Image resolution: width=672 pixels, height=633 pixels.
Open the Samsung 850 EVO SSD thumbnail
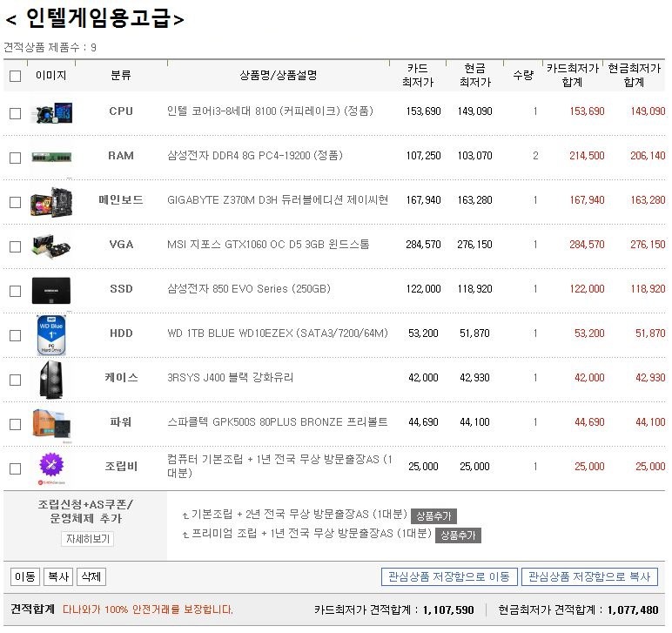tap(51, 291)
